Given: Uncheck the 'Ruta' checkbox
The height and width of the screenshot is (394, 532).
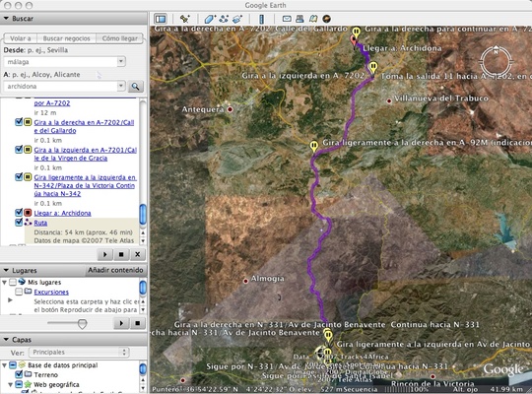Looking at the screenshot, I should (x=19, y=223).
